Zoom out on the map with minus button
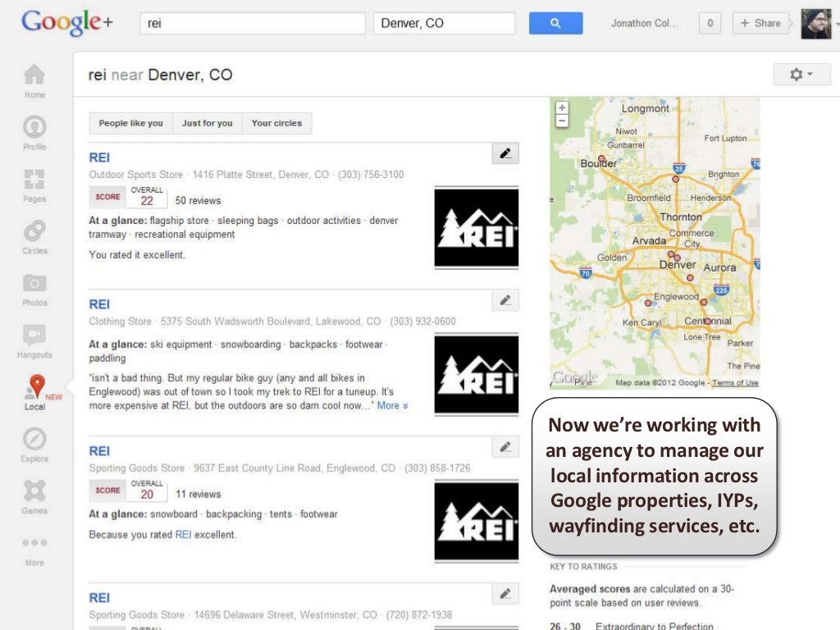 coord(562,121)
